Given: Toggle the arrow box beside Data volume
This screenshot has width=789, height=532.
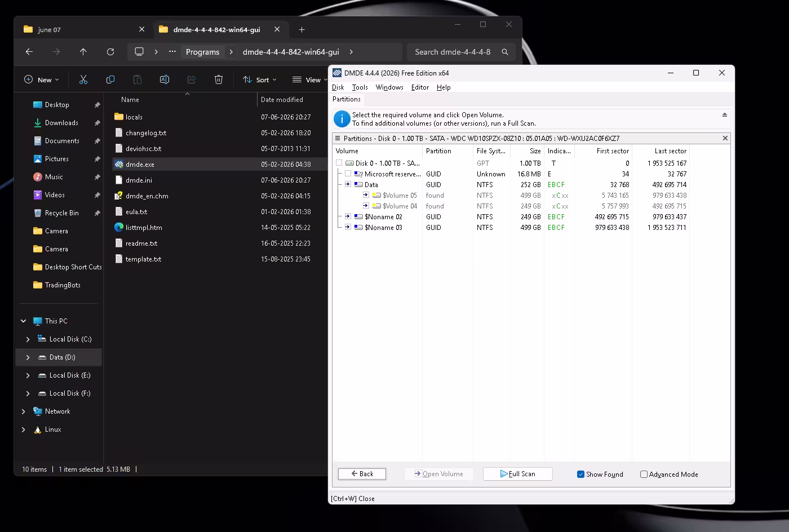Looking at the screenshot, I should pyautogui.click(x=348, y=185).
